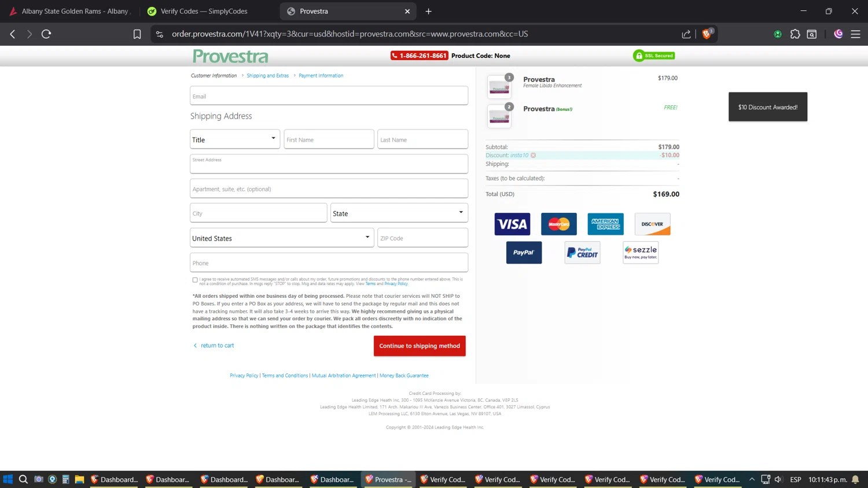
Task: Open File Explorer from taskbar
Action: pyautogui.click(x=80, y=479)
